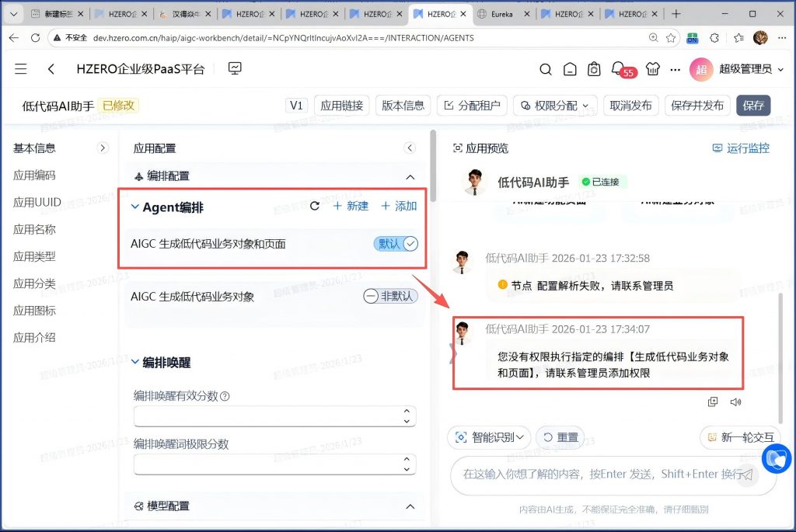Increase the 编排唤醒有效分数 stepper value

[x=408, y=412]
